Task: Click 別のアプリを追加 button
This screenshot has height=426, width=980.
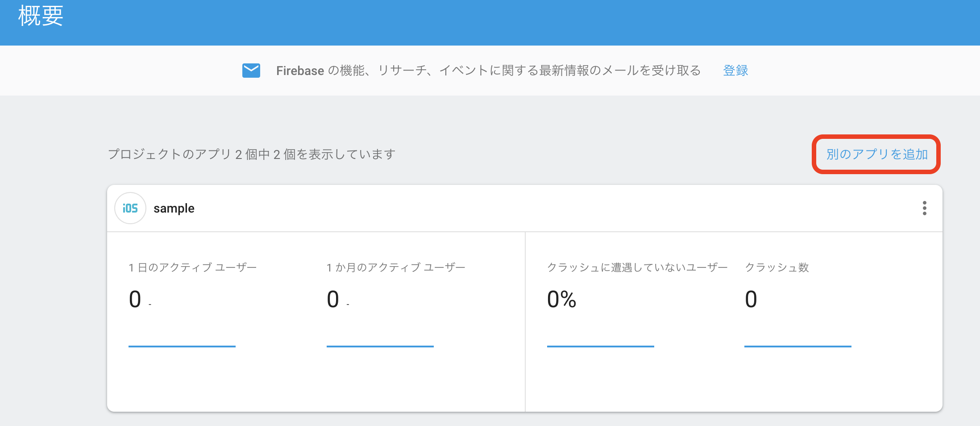Action: click(876, 154)
